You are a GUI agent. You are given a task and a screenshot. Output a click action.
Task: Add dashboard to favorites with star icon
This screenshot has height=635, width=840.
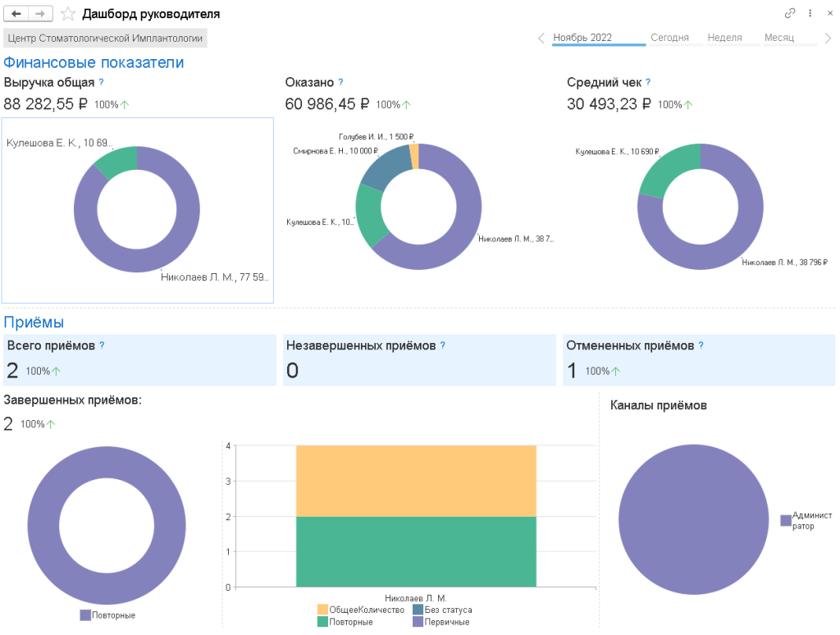[69, 14]
